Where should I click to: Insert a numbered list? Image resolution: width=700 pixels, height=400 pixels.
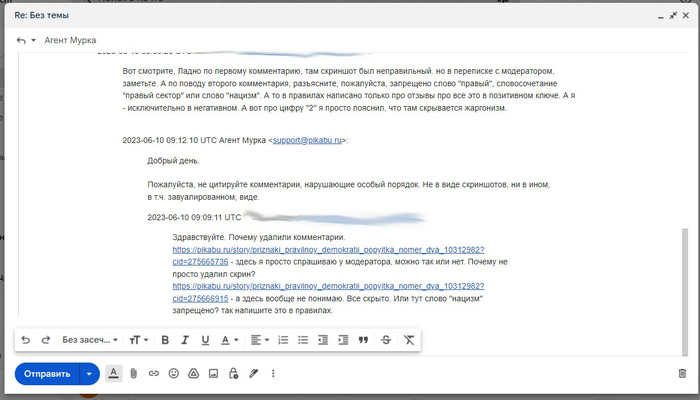(x=283, y=340)
